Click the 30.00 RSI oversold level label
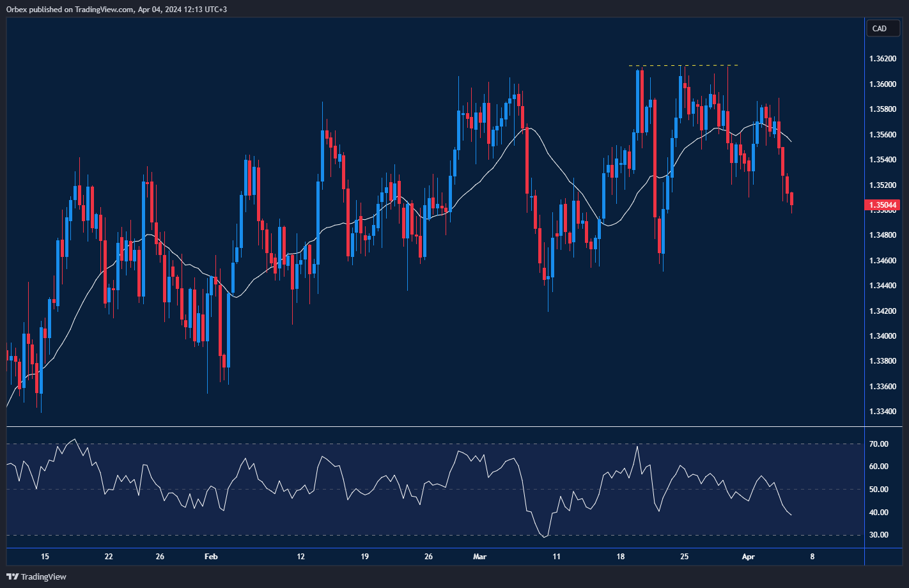The height and width of the screenshot is (588, 909). (x=879, y=535)
